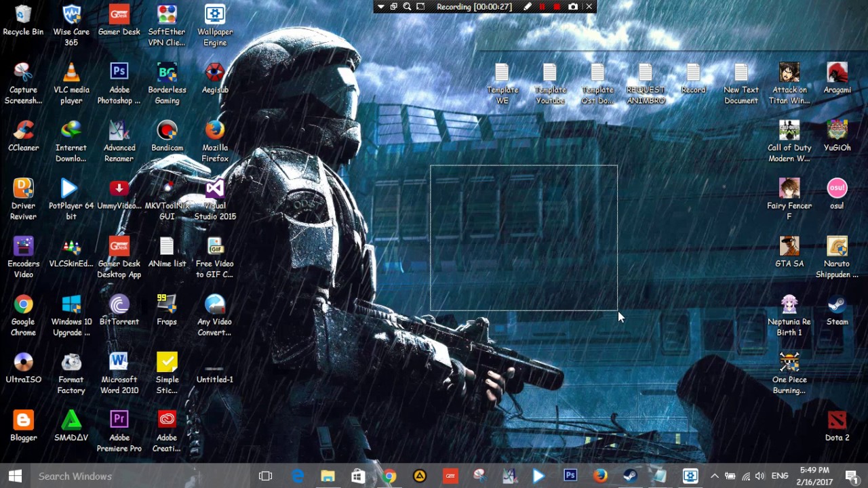This screenshot has height=488, width=868.
Task: Select the Call of Duty Modern Warfare icon
Action: point(789,141)
